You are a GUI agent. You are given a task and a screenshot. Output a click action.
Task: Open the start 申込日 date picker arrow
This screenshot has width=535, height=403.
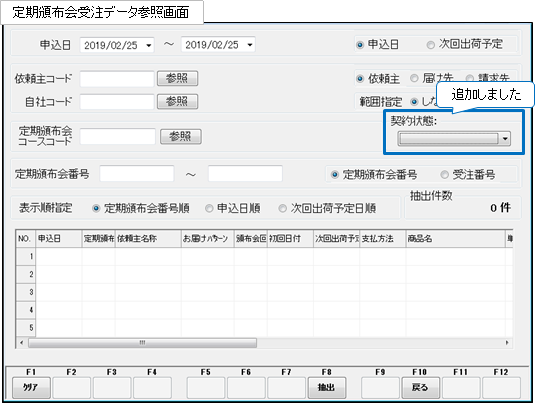[149, 45]
